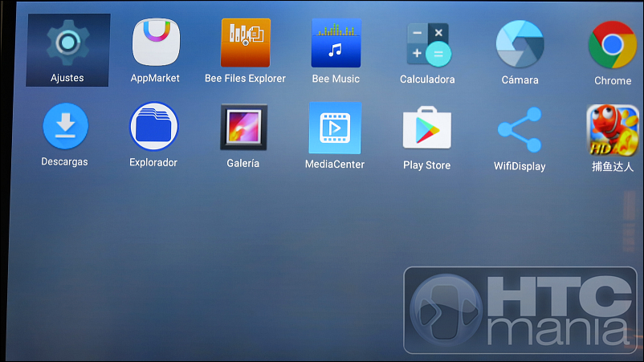This screenshot has height=362, width=644.
Task: Click the 'Cámara' label text
Action: [520, 79]
